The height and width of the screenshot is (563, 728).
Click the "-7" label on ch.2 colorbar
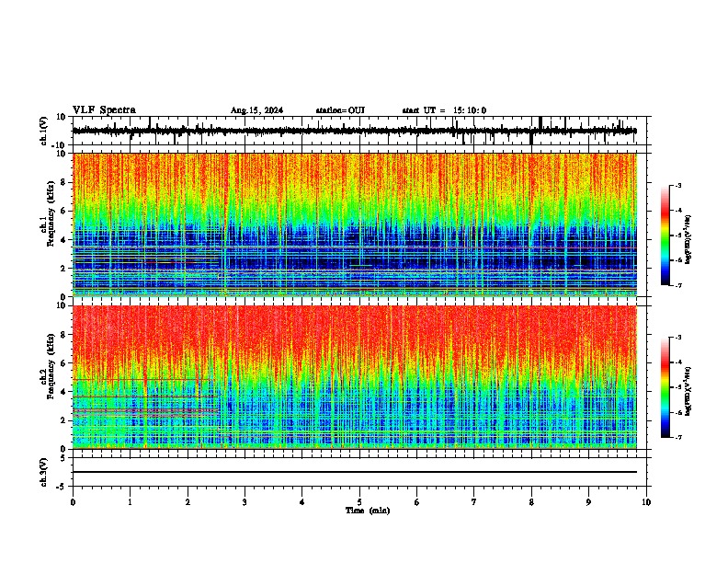[x=677, y=438]
